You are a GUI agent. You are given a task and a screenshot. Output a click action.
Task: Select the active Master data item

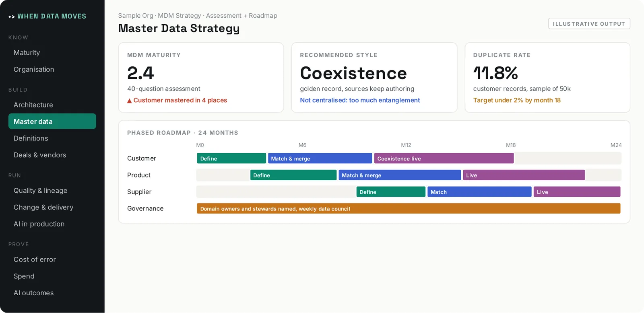tap(52, 121)
